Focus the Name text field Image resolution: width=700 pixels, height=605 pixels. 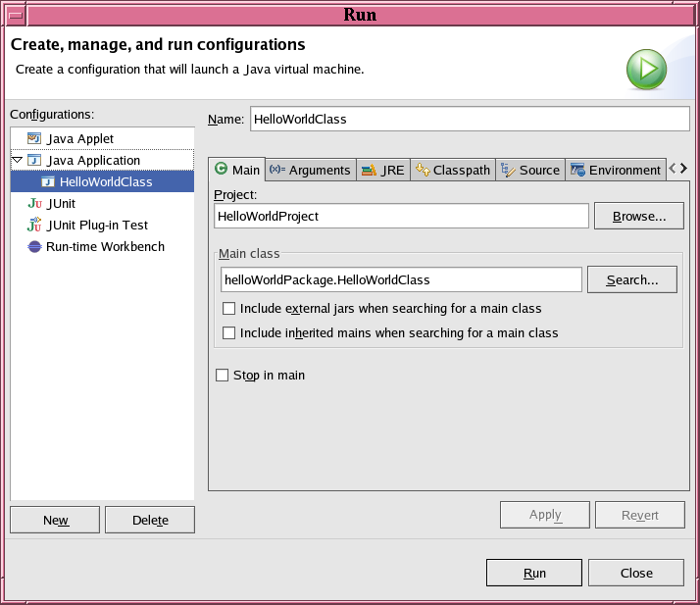[x=470, y=119]
